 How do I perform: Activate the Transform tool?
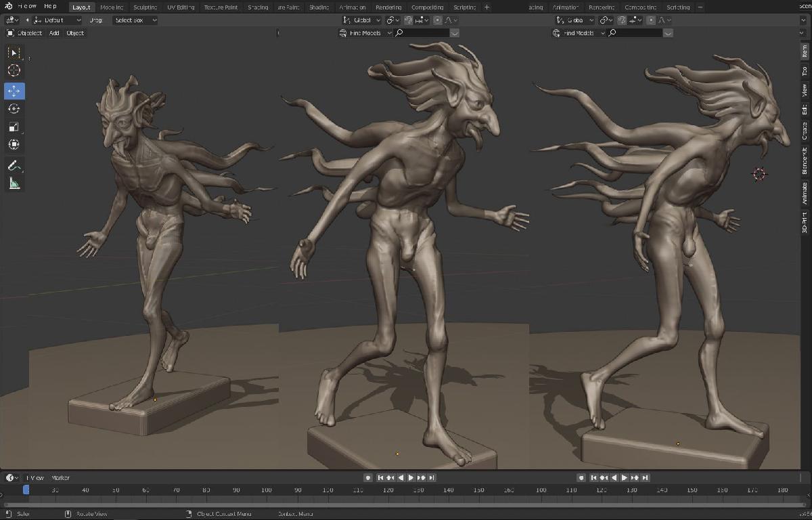pos(14,144)
